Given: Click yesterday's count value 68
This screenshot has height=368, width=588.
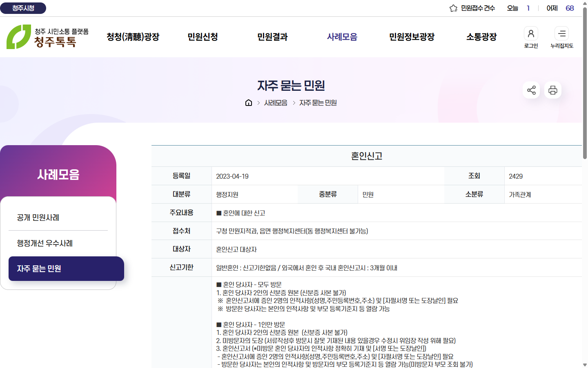Looking at the screenshot, I should click(x=570, y=8).
